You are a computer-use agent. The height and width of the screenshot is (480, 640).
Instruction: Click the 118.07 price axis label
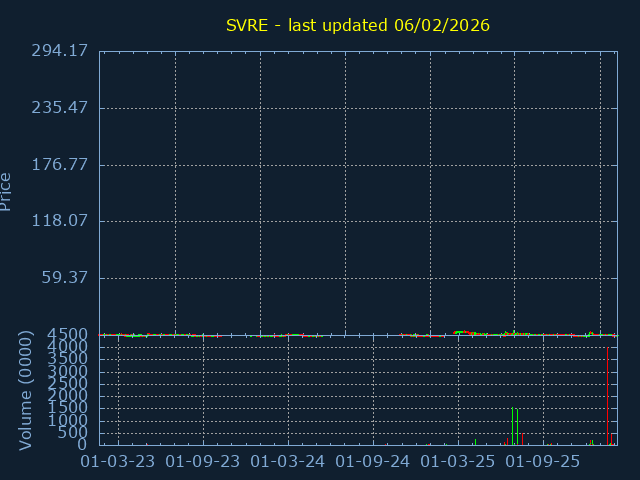[x=62, y=221]
